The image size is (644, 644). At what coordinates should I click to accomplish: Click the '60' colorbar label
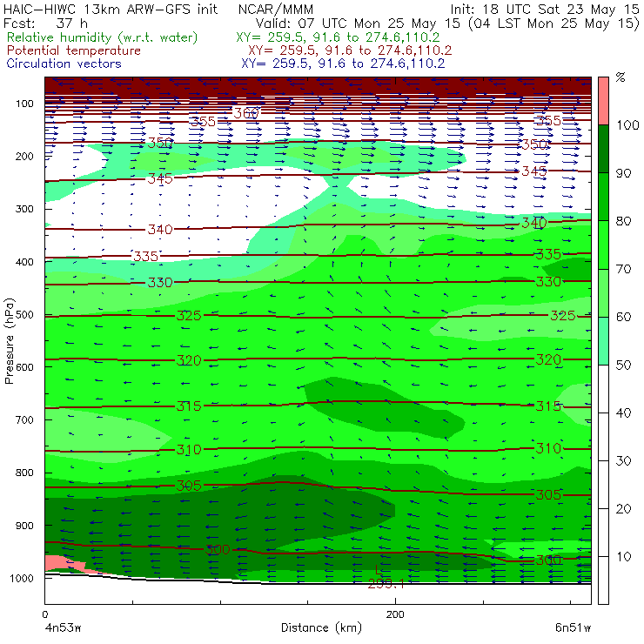click(623, 317)
